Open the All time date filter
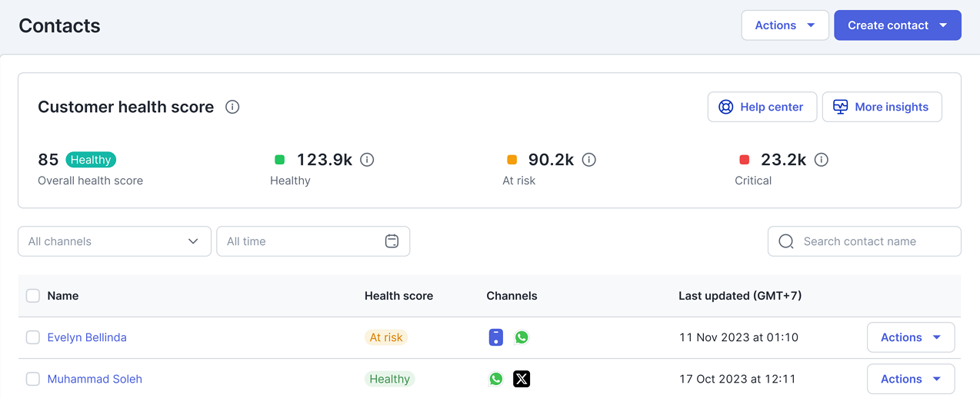The image size is (980, 398). (313, 241)
